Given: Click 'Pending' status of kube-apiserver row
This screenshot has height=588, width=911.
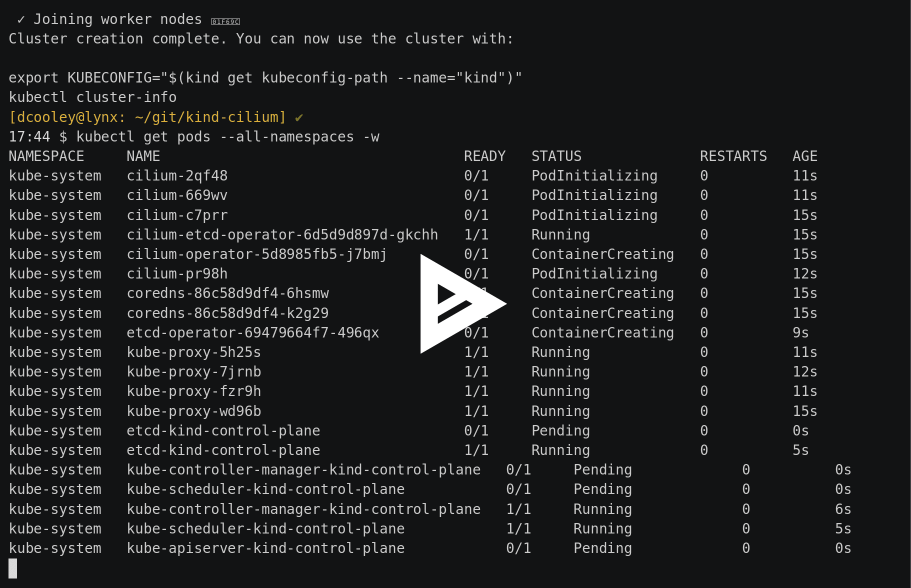Looking at the screenshot, I should 602,548.
